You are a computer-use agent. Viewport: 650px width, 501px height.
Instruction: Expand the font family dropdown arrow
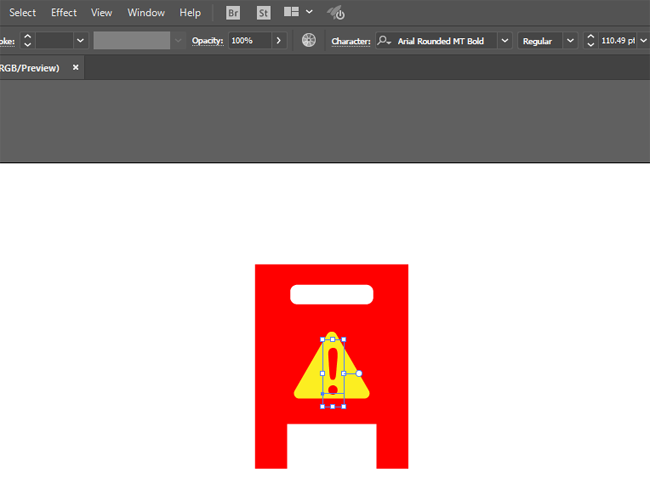click(504, 41)
